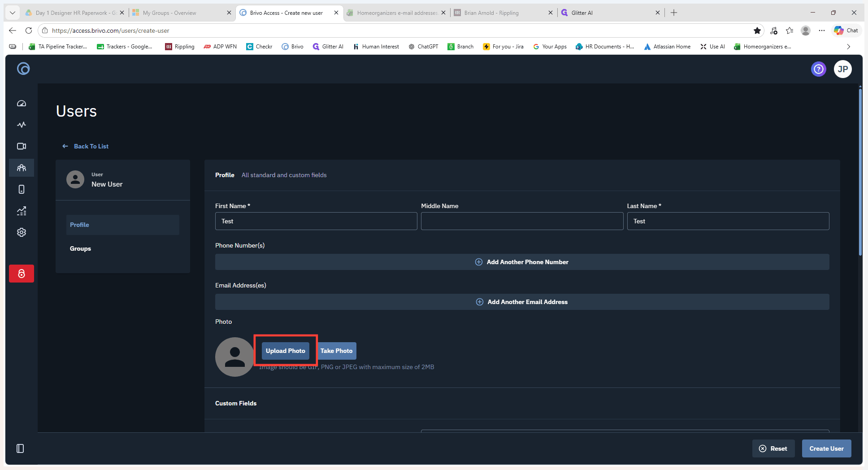
Task: Open the ChatGPT bookmark
Action: tap(423, 47)
